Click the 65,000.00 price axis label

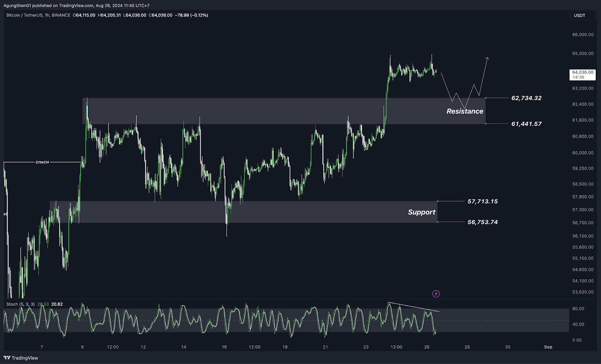pos(583,54)
